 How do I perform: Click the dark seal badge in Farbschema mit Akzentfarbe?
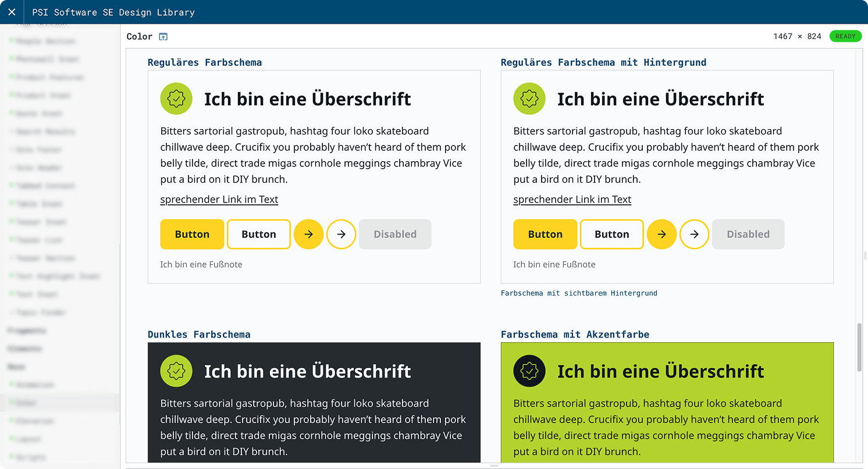529,371
